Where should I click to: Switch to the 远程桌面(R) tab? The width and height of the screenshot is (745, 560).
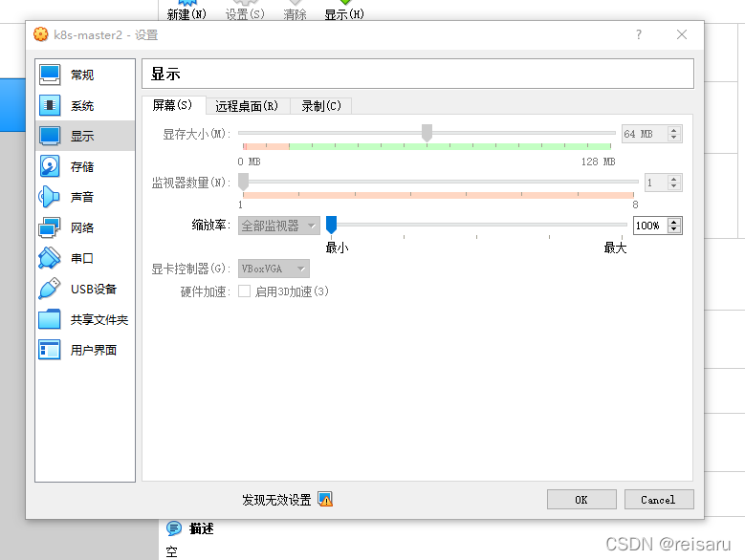(247, 106)
